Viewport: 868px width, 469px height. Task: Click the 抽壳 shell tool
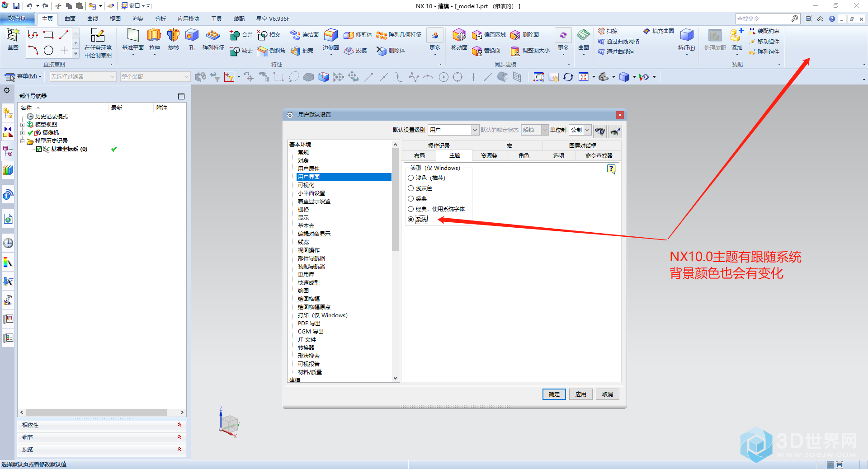point(302,51)
